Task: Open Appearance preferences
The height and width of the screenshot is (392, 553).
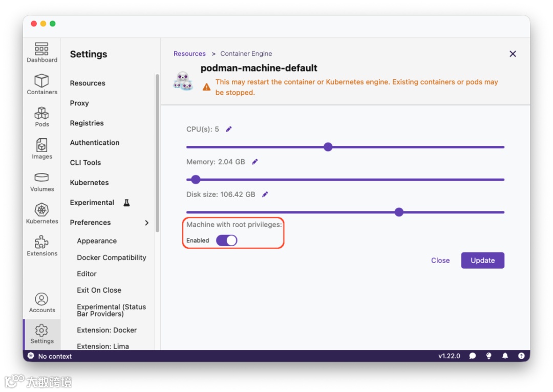Action: [97, 241]
